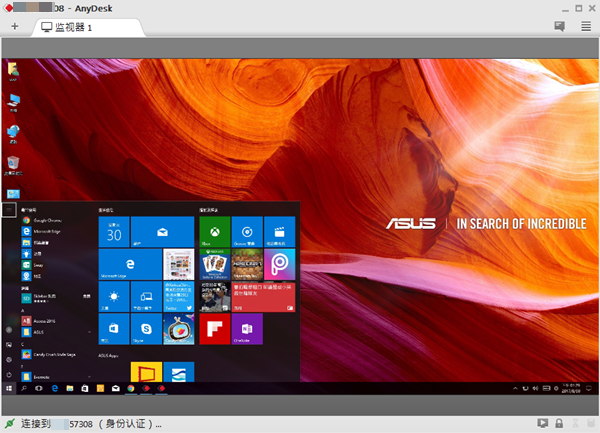This screenshot has width=600, height=433.
Task: Open a new AnyDesk session tab
Action: click(15, 26)
